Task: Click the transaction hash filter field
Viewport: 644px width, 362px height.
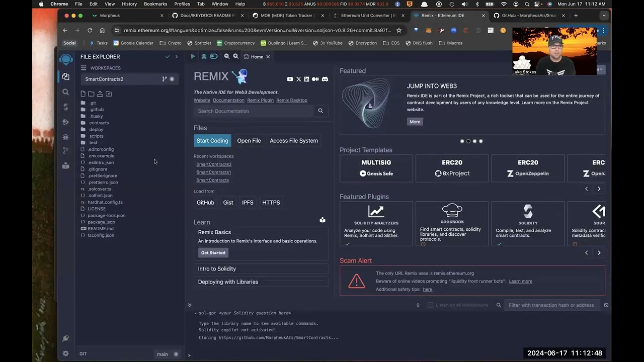Action: [551, 305]
